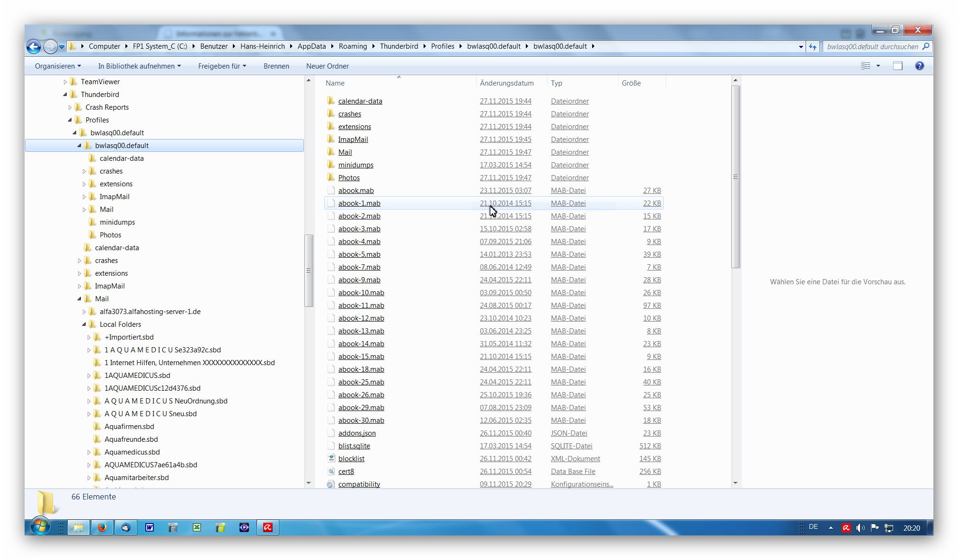Click the refresh icon beside address bar
The height and width of the screenshot is (560, 958).
click(x=813, y=46)
